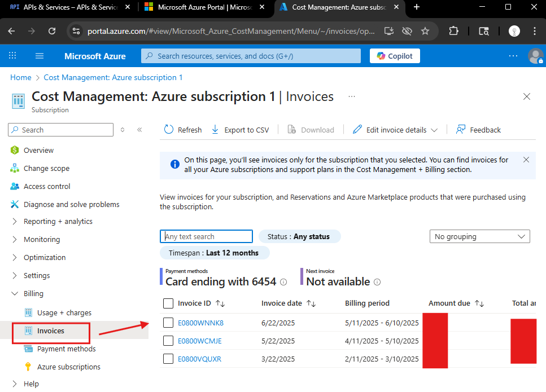Open a new browser tab
The image size is (546, 392).
point(417,7)
